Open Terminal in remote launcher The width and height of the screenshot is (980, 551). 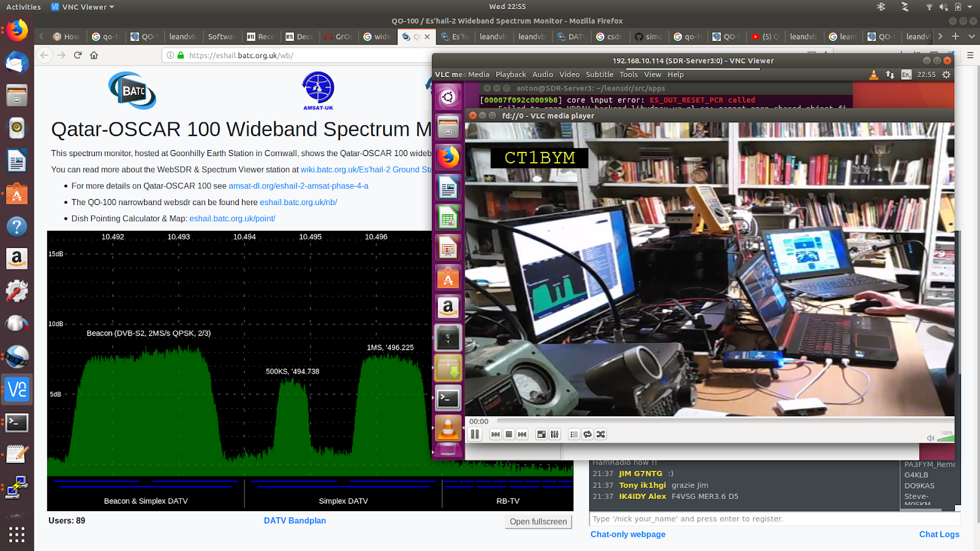448,399
